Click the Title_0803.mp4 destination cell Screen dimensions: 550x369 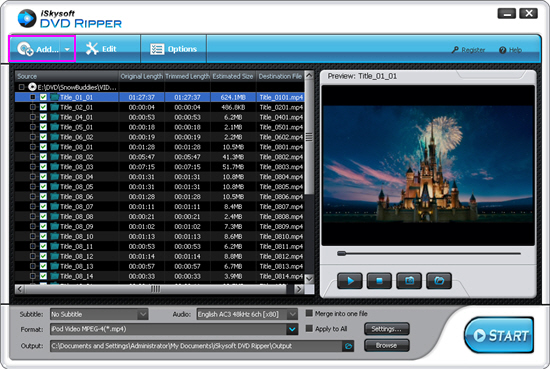click(x=281, y=167)
